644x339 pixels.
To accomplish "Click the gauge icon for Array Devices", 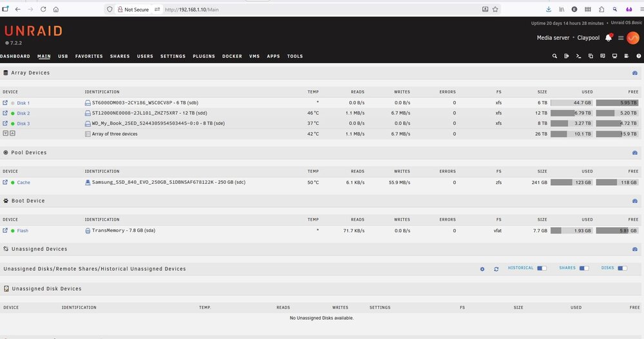I will coord(635,73).
